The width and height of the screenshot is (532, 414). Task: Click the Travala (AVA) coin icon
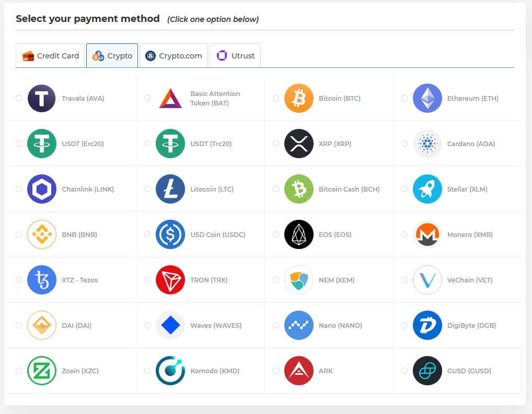(x=42, y=98)
